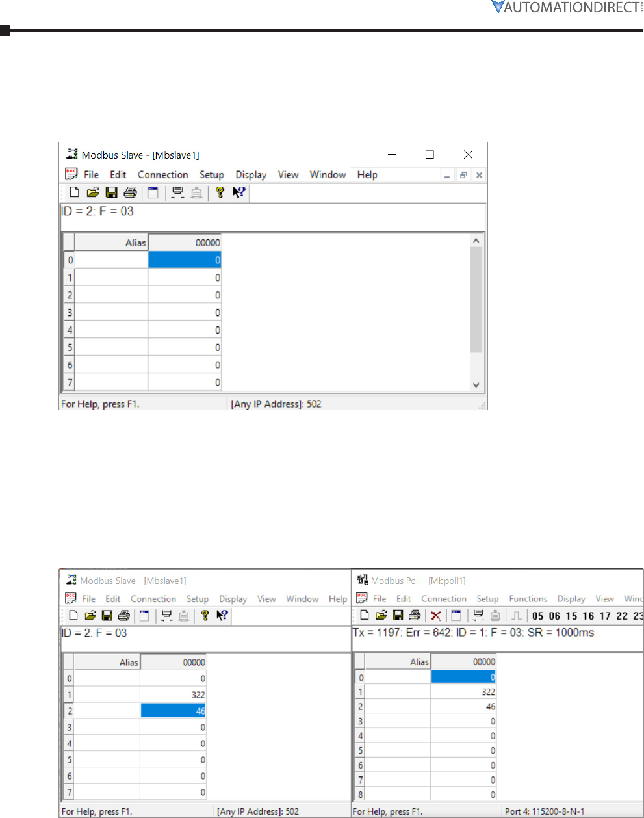Click New document icon in top Modbus Slave toolbar
Screen dimensions: 644x818
click(x=74, y=192)
